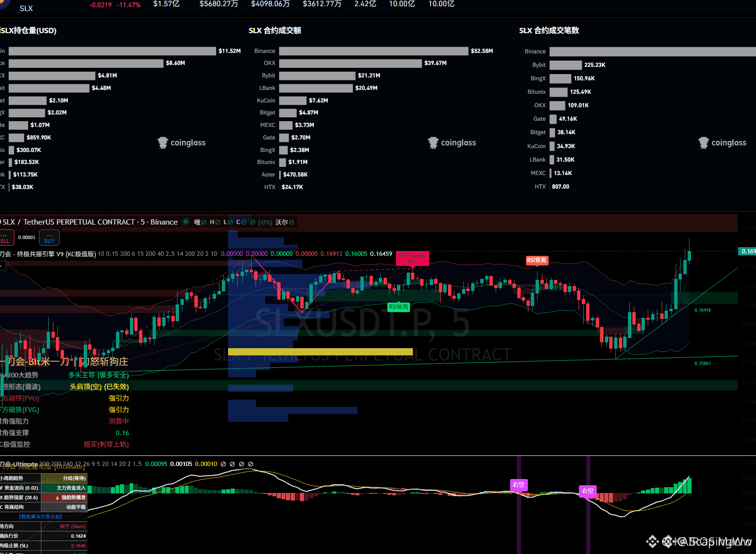This screenshot has height=554, width=756.
Task: Select the SLX / TetherUS PERPETUAL CONTRACT title
Action: click(69, 222)
